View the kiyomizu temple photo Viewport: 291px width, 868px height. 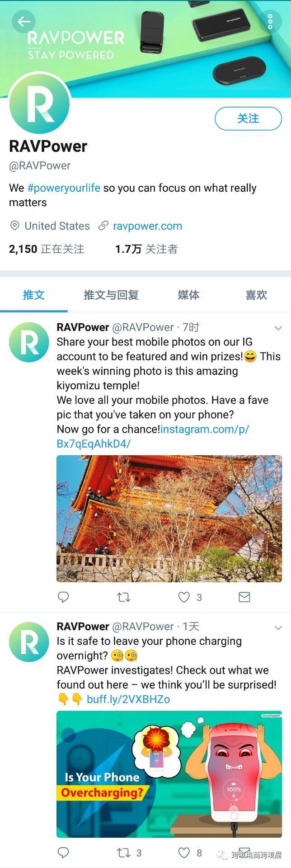(169, 519)
